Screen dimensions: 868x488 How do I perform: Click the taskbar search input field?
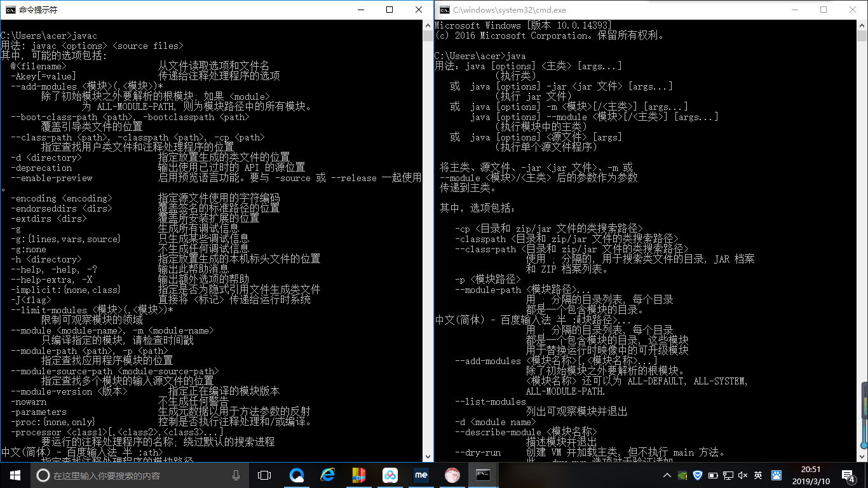point(139,475)
